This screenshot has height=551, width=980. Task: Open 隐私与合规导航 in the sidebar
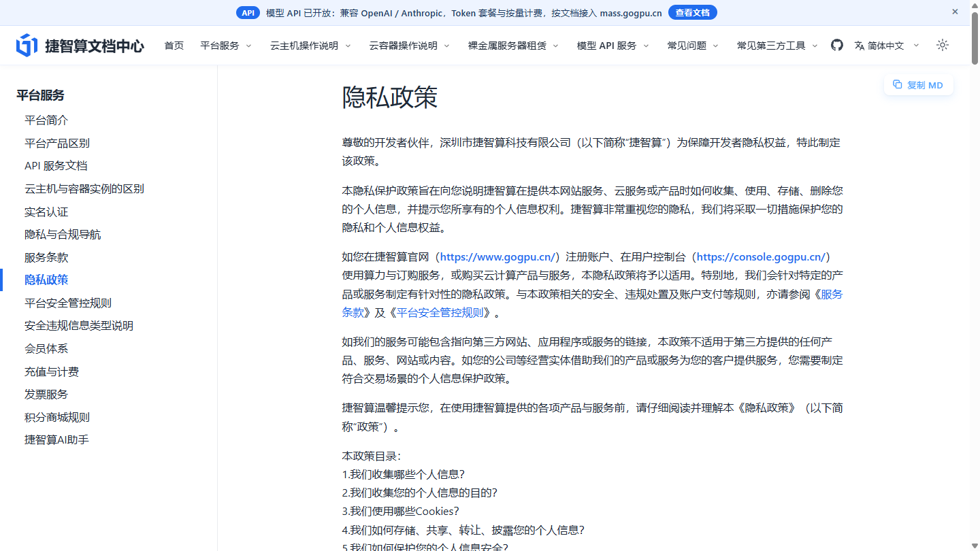tap(63, 235)
